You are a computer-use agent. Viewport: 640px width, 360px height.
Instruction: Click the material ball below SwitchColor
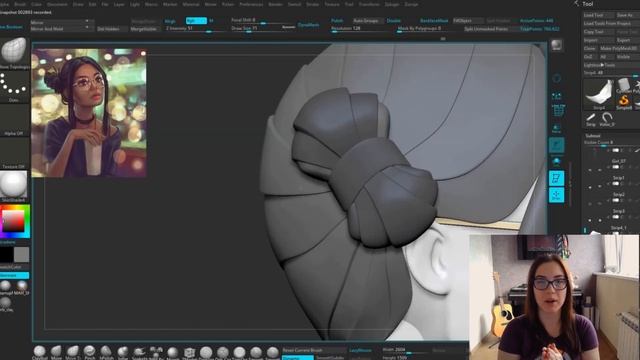pos(5,286)
